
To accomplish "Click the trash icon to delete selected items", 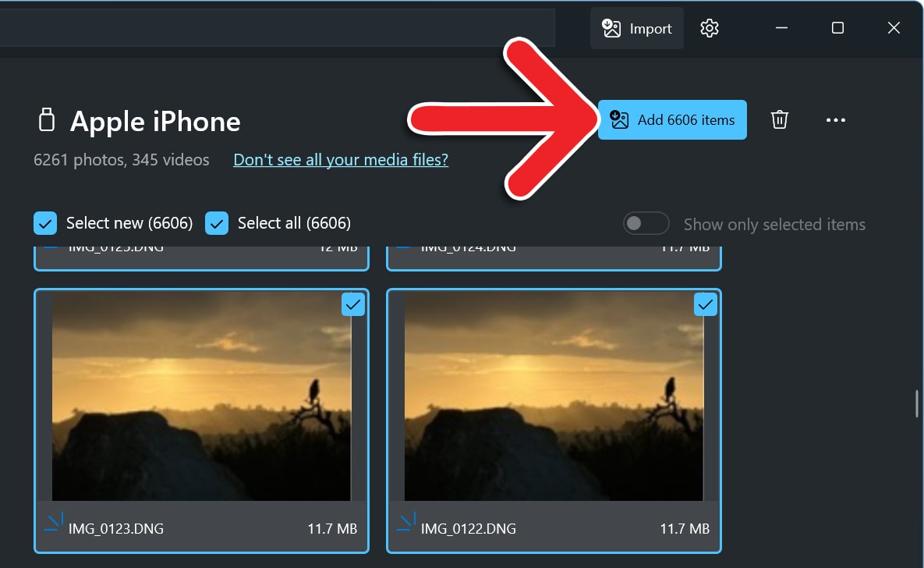I will pyautogui.click(x=779, y=119).
